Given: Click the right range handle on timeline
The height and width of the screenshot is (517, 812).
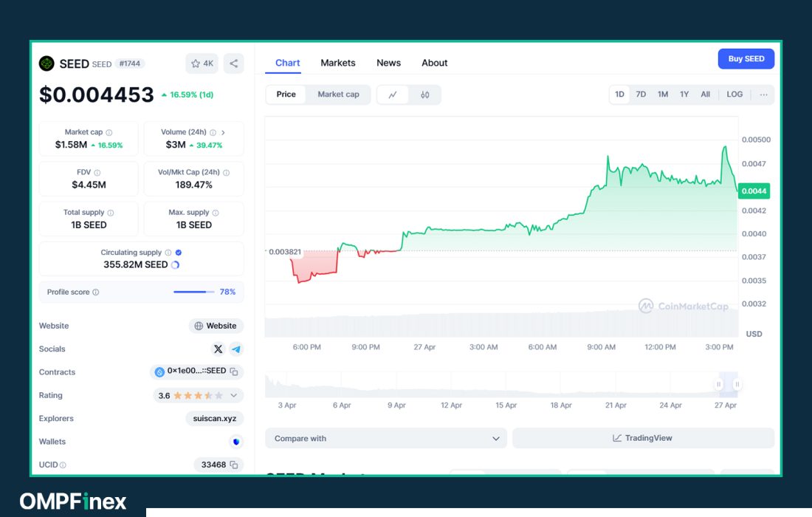Looking at the screenshot, I should (737, 384).
